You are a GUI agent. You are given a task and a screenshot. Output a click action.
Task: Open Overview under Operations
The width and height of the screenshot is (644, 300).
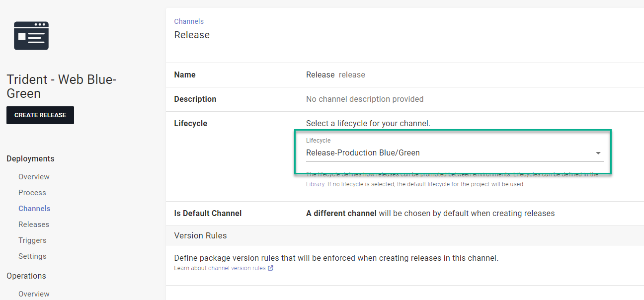pos(34,294)
